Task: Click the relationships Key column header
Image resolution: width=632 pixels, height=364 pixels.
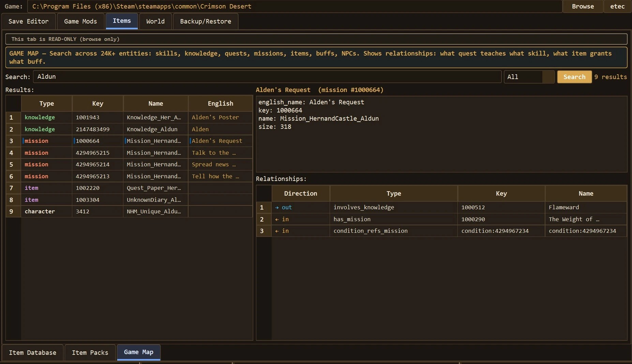Action: (501, 194)
